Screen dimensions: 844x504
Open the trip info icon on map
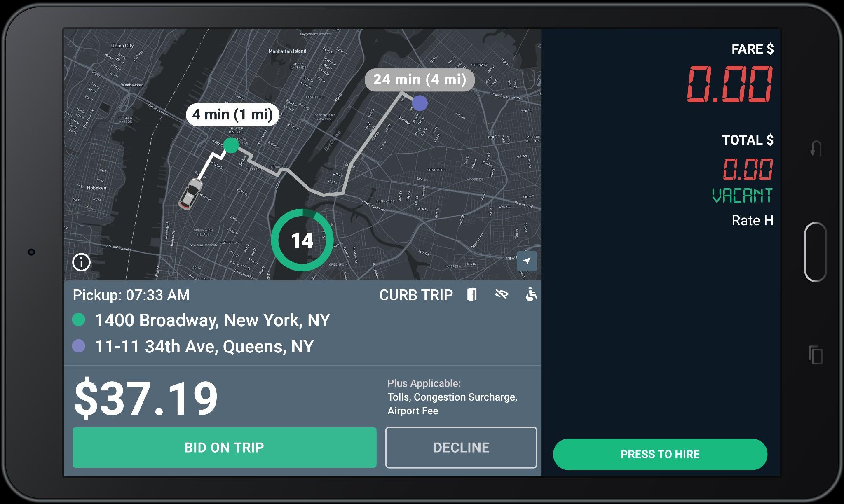(x=81, y=262)
